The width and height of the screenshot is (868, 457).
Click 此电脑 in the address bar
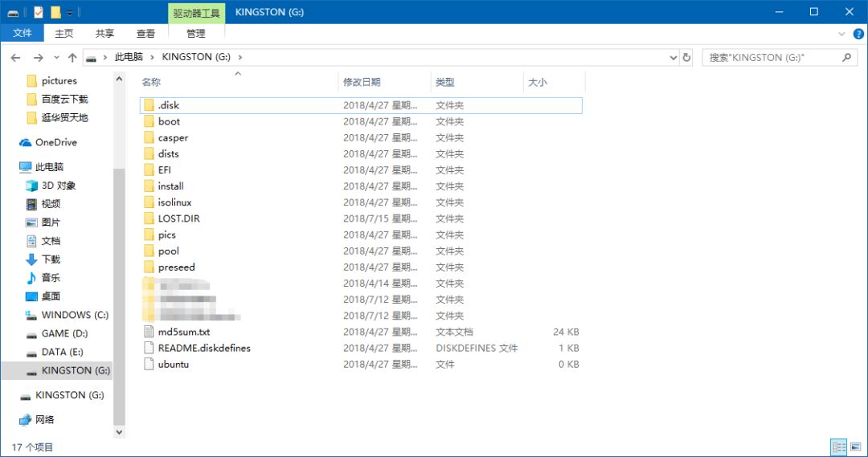(x=129, y=57)
